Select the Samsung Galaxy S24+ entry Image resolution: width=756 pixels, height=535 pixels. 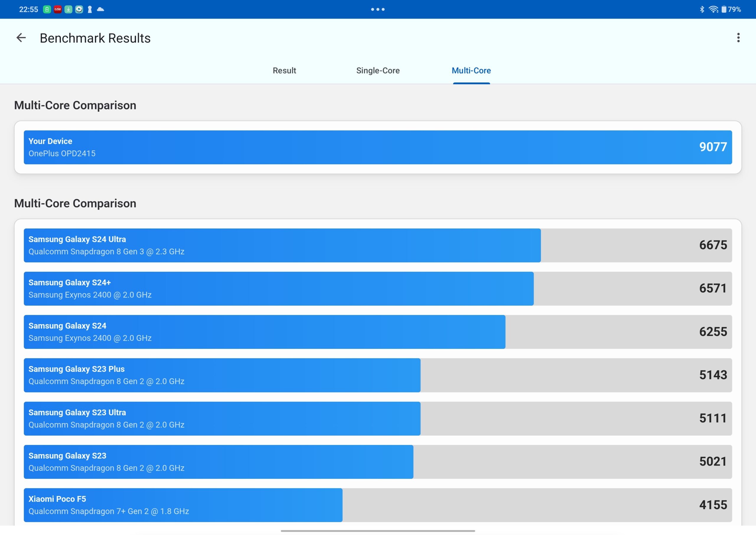[378, 289]
